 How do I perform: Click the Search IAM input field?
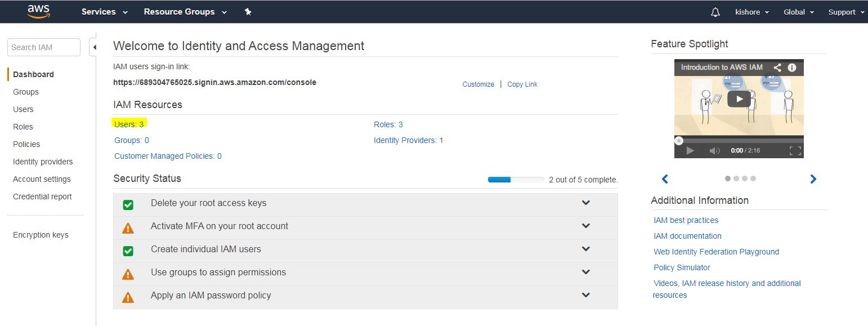[43, 47]
